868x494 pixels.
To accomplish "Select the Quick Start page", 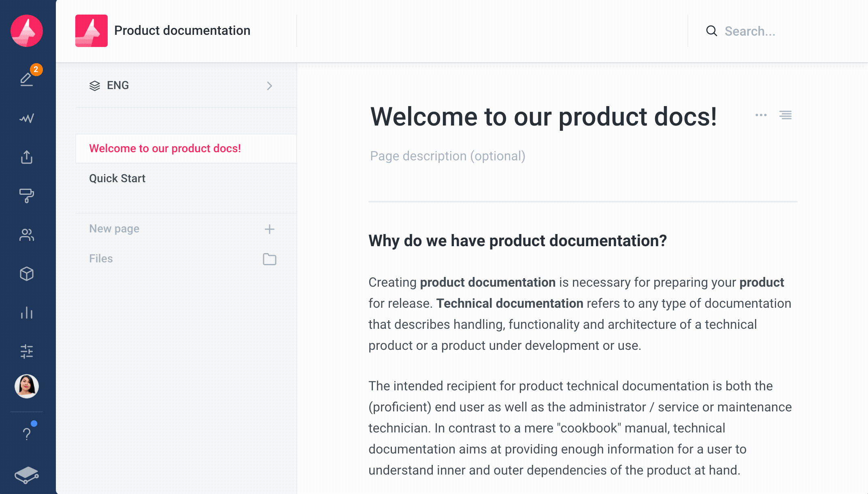I will 117,179.
